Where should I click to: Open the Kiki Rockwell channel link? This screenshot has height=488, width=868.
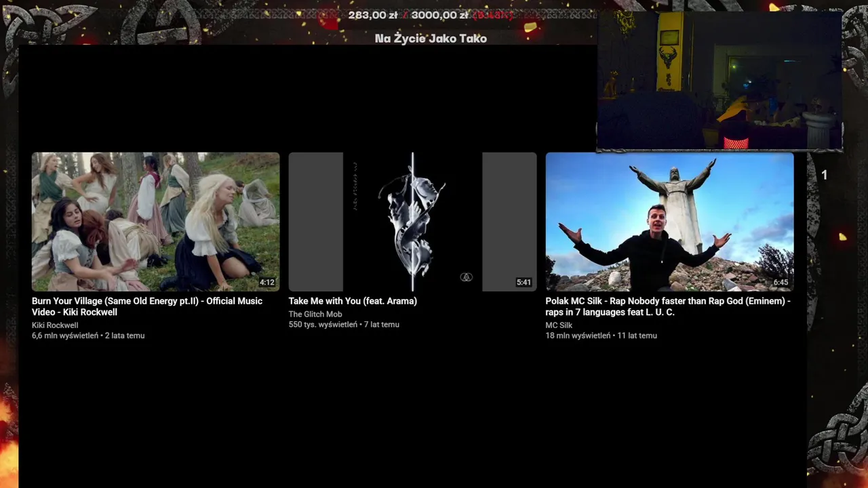pos(55,325)
